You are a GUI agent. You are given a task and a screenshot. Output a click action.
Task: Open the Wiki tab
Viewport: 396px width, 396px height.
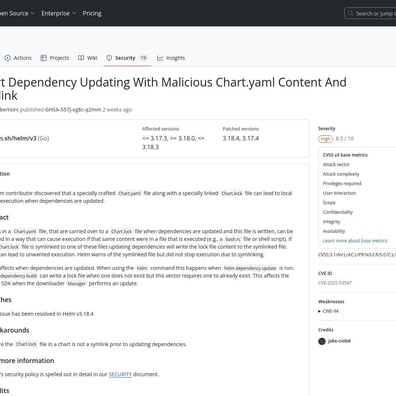click(88, 58)
